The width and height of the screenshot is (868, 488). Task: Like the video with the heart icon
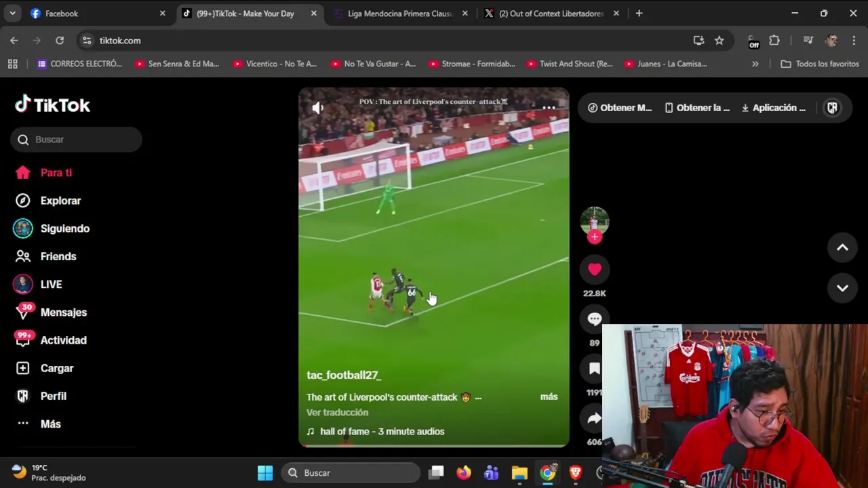595,270
